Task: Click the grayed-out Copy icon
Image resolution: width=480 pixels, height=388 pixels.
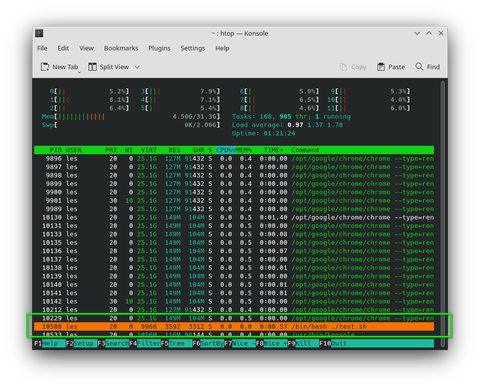Action: coord(343,67)
